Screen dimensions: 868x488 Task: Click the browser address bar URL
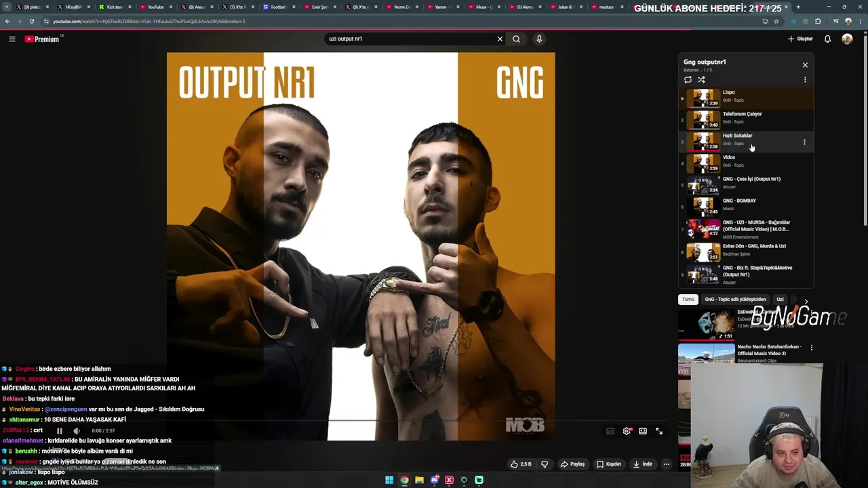coord(149,21)
